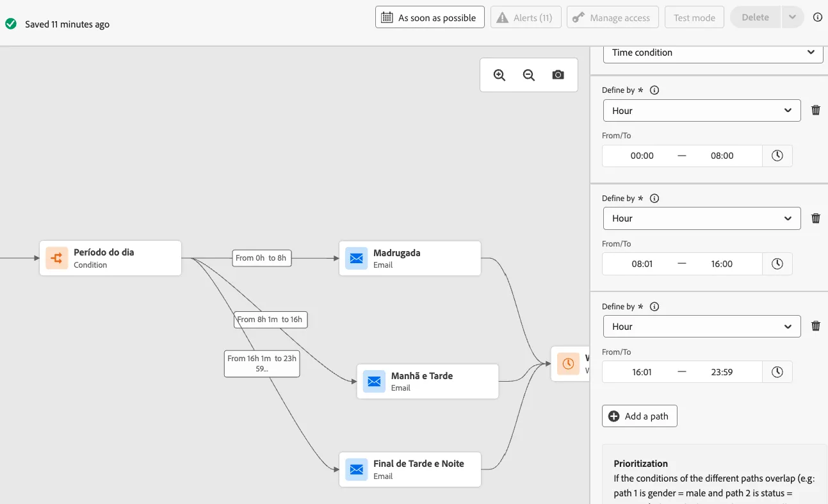Select the Período do dia condition node
Viewport: 828px width, 504px height.
[110, 258]
